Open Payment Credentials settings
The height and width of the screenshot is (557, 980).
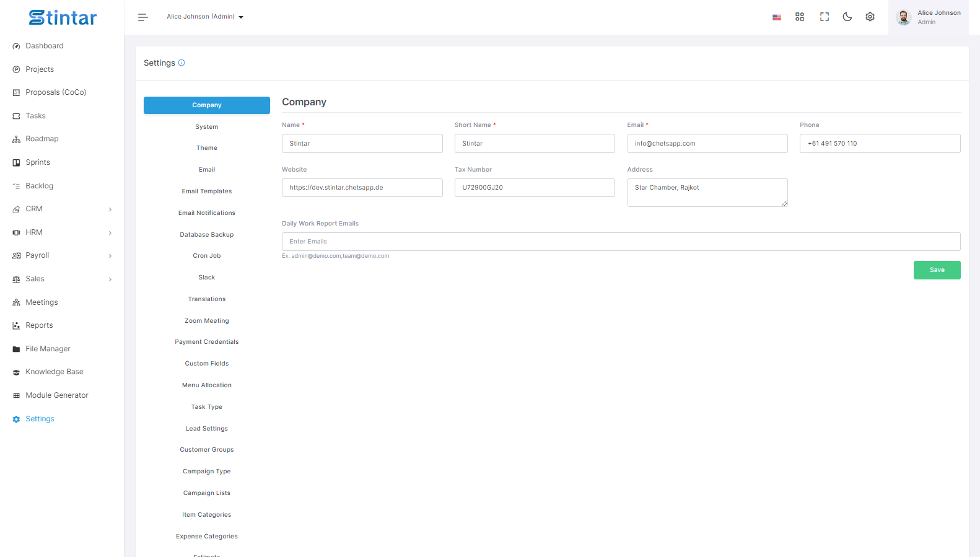[x=207, y=342]
